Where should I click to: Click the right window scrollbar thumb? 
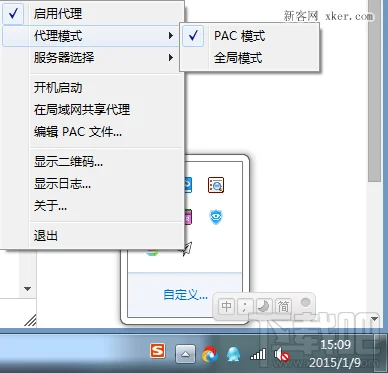tap(374, 90)
